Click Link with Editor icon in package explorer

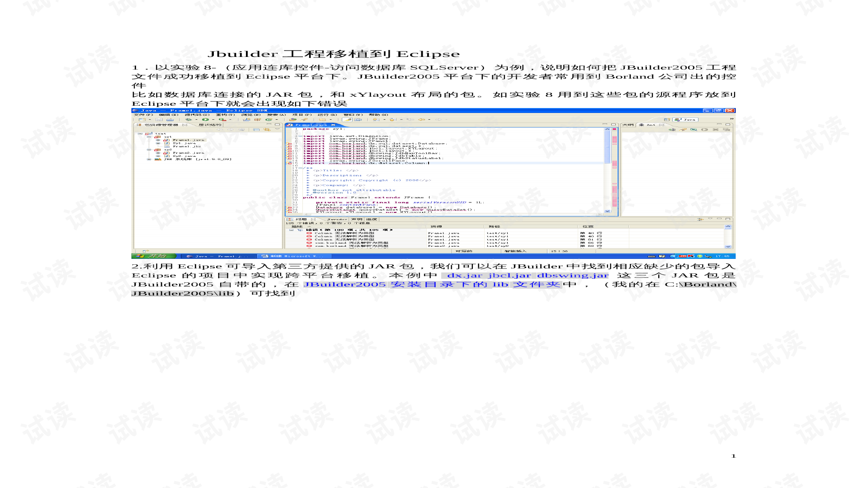tap(267, 129)
